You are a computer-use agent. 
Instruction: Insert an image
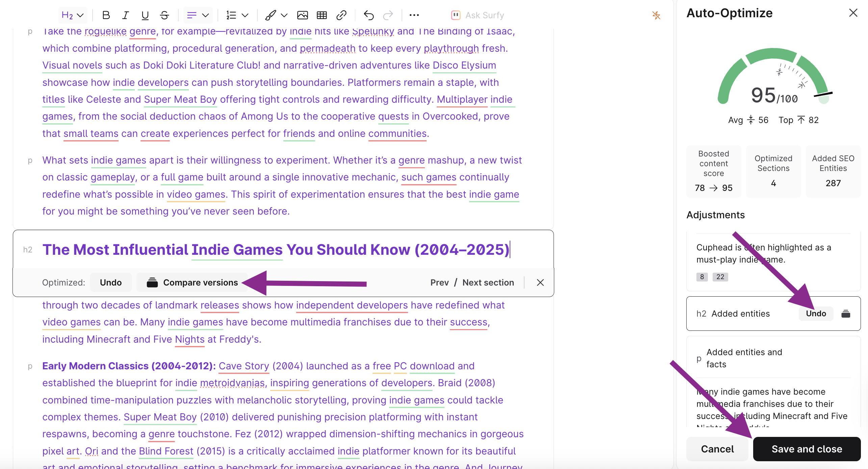[x=302, y=15]
